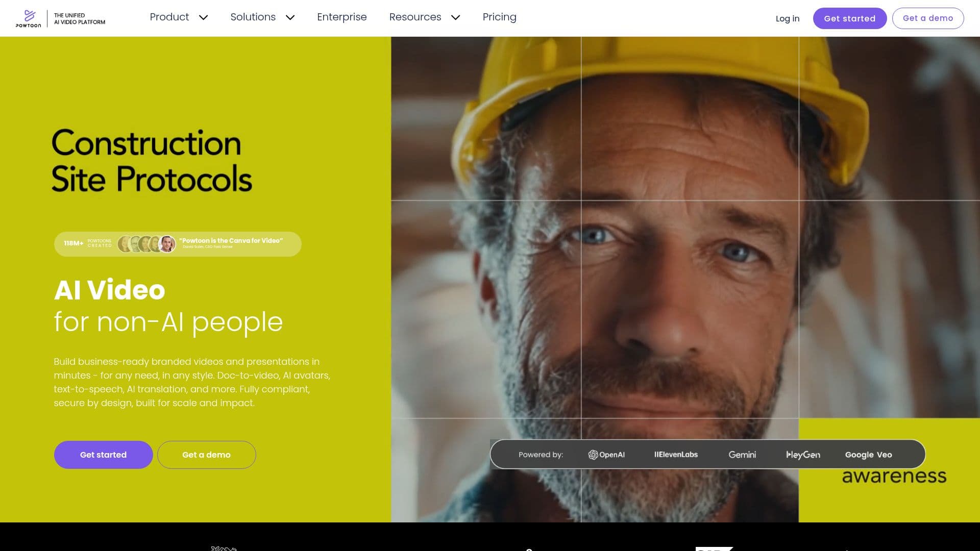Click the hero Get a demo outlined button
This screenshot has width=980, height=551.
click(x=206, y=455)
